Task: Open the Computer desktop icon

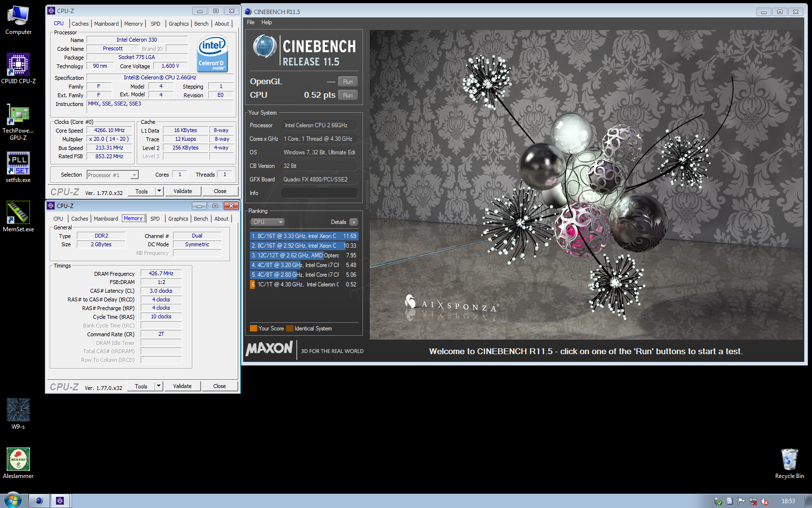Action: pyautogui.click(x=18, y=20)
